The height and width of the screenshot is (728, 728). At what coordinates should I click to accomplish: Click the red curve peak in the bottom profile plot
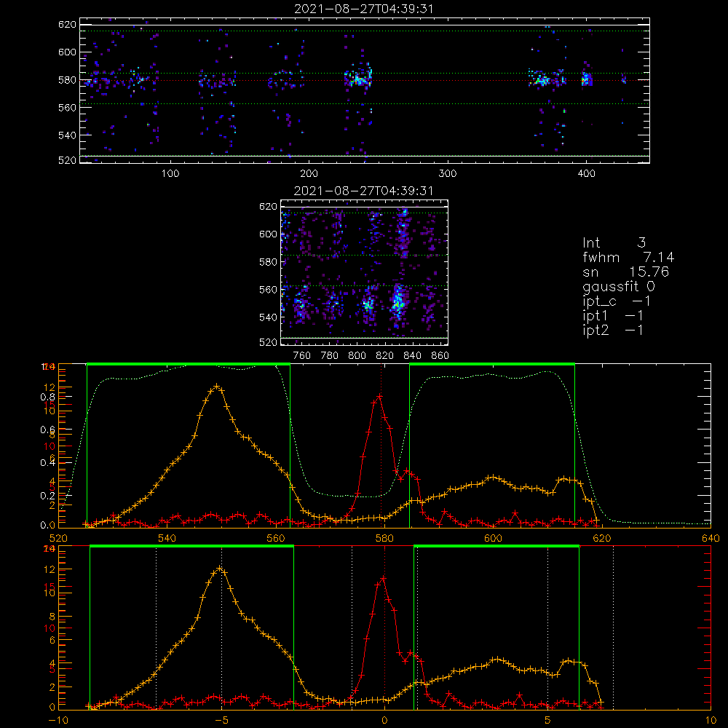384,579
